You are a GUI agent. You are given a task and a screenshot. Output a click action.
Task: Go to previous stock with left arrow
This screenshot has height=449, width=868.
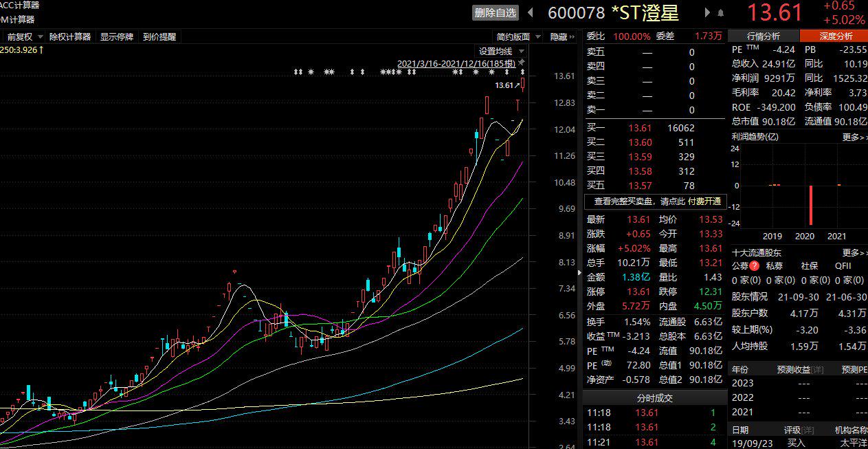[530, 12]
